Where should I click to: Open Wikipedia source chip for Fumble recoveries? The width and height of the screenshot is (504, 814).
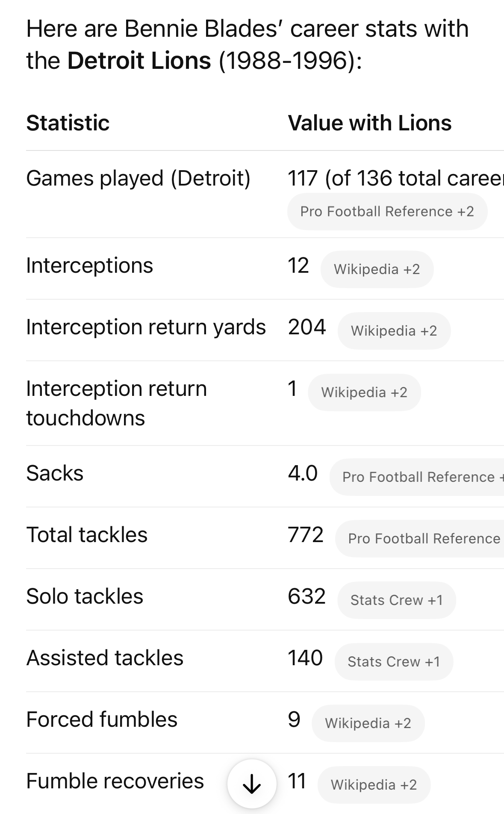[x=374, y=785]
